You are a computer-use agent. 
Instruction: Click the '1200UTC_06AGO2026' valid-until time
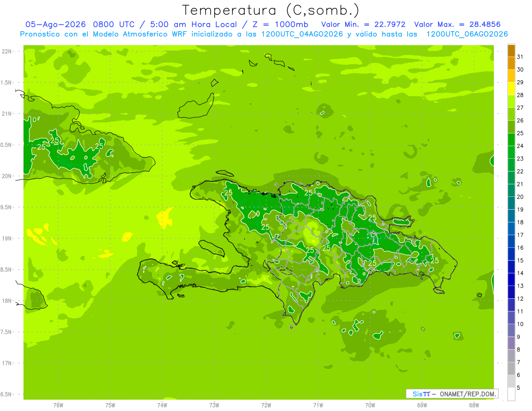click(467, 34)
